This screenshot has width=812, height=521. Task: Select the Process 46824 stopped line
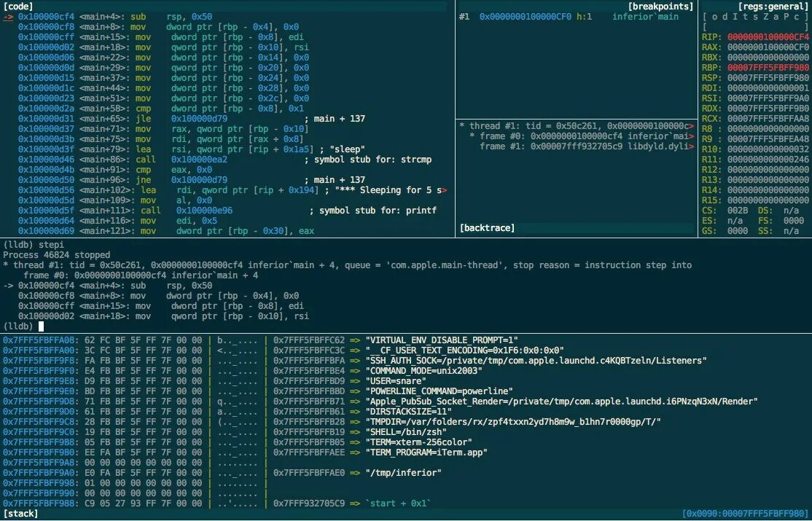(56, 255)
